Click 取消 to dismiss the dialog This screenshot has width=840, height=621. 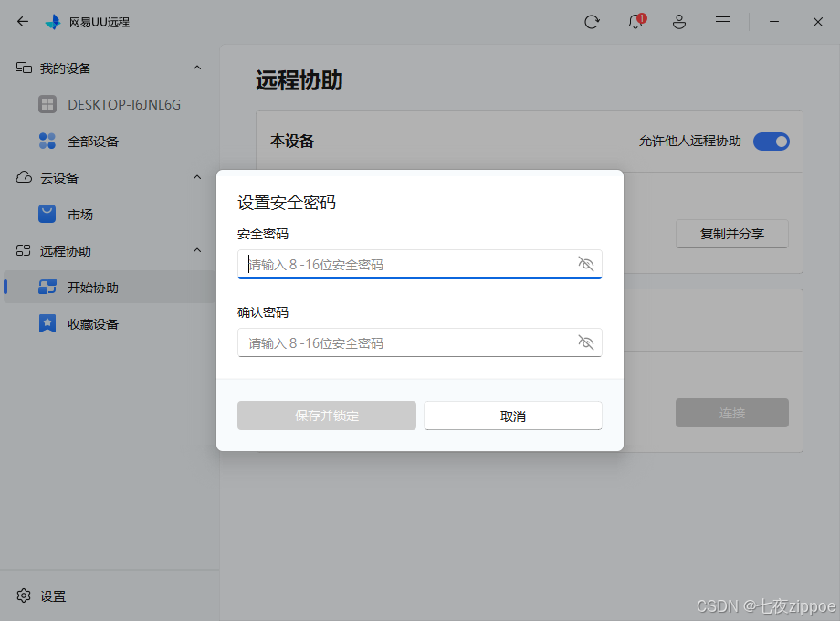pos(513,416)
